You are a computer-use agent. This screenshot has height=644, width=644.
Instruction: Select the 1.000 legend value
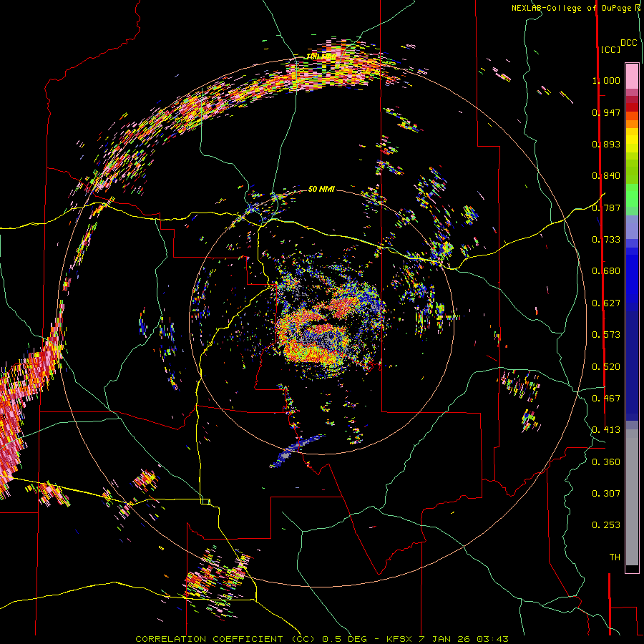606,80
